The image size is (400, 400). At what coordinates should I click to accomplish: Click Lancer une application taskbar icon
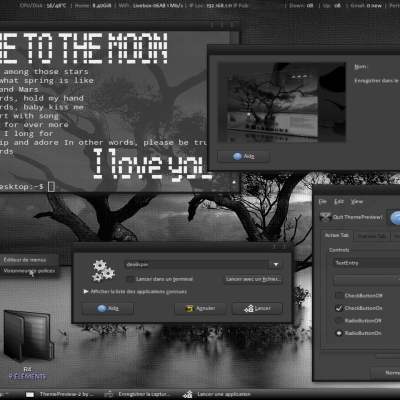(188, 394)
